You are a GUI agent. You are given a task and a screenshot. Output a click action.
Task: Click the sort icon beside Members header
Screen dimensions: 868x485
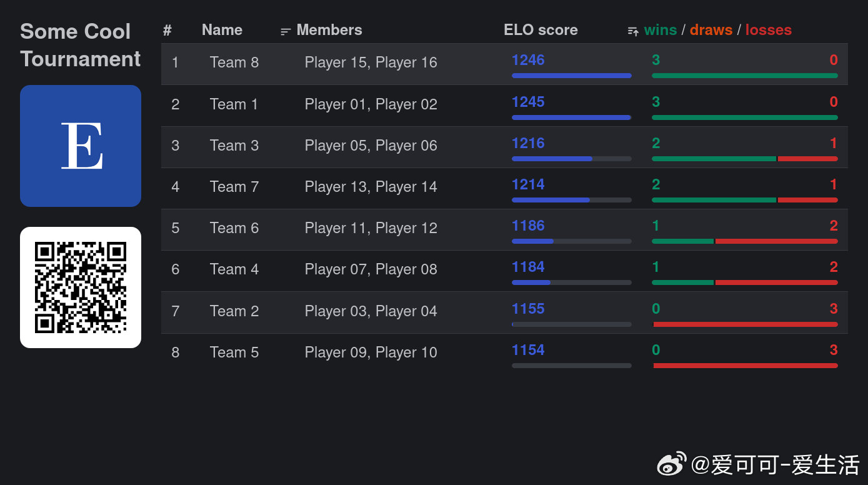[286, 31]
